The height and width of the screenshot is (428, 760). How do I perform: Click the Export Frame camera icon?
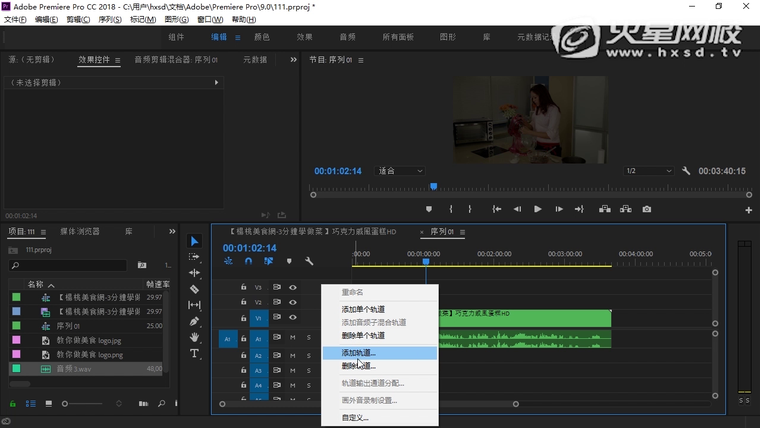pos(647,209)
